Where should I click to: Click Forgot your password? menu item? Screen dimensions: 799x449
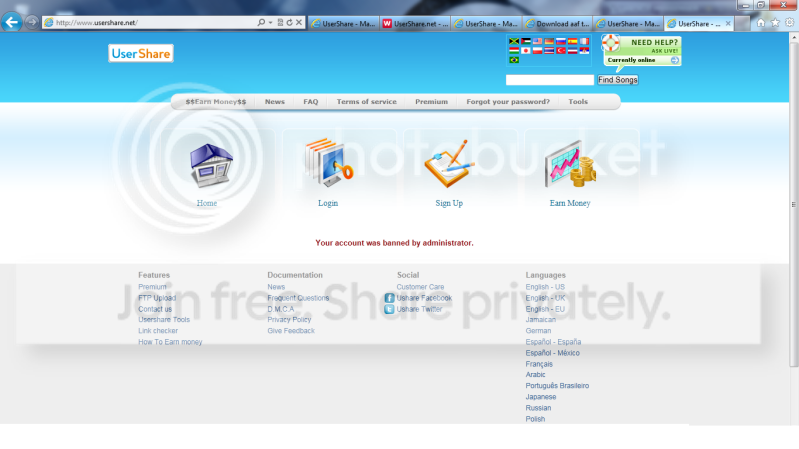point(508,102)
